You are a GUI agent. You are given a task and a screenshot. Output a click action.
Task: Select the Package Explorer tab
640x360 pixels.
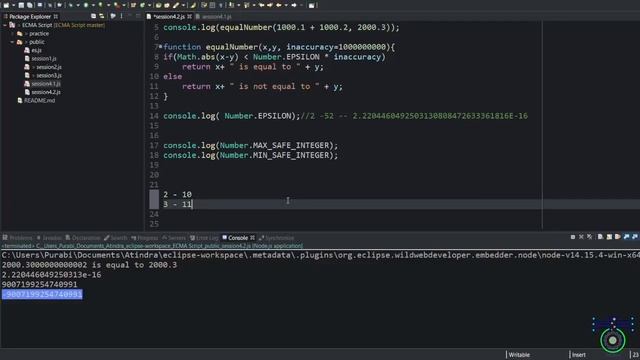coord(30,17)
